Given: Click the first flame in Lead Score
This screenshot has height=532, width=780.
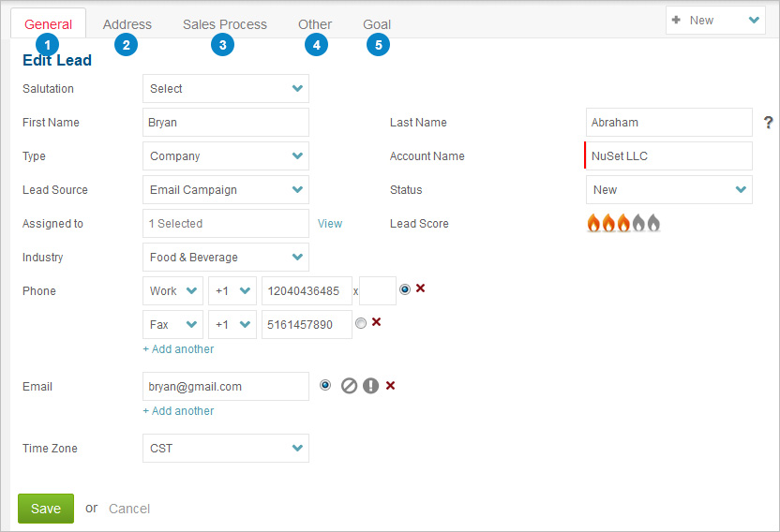Looking at the screenshot, I should click(x=593, y=223).
